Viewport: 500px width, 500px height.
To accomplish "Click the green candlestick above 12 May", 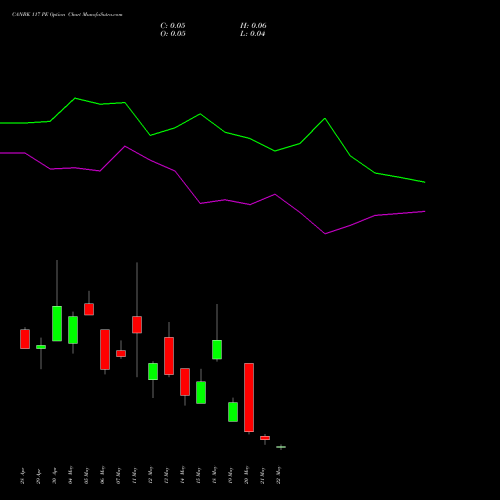I will point(153,371).
